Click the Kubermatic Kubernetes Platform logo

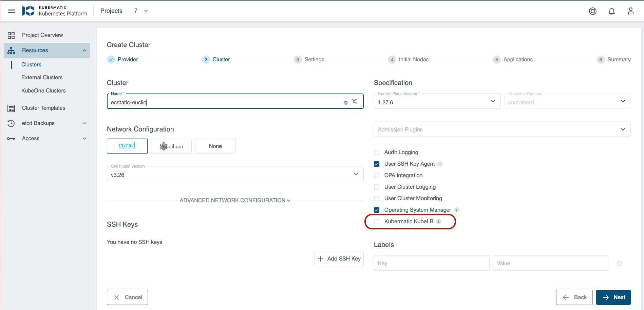(x=54, y=11)
